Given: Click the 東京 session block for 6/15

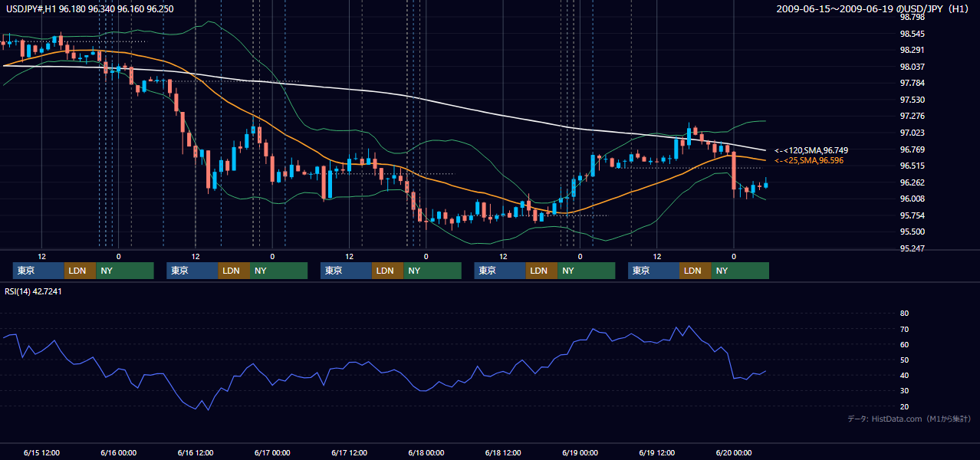Looking at the screenshot, I should coord(38,271).
